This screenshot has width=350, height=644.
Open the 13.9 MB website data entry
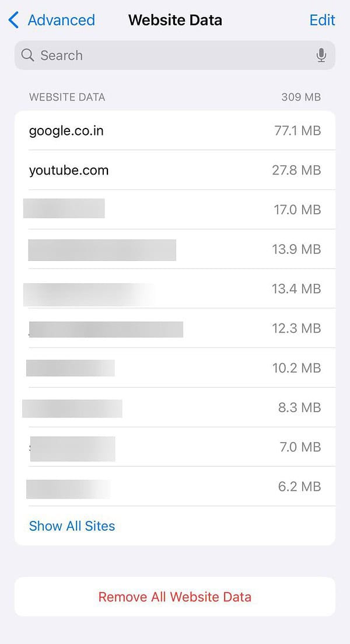[x=175, y=249]
